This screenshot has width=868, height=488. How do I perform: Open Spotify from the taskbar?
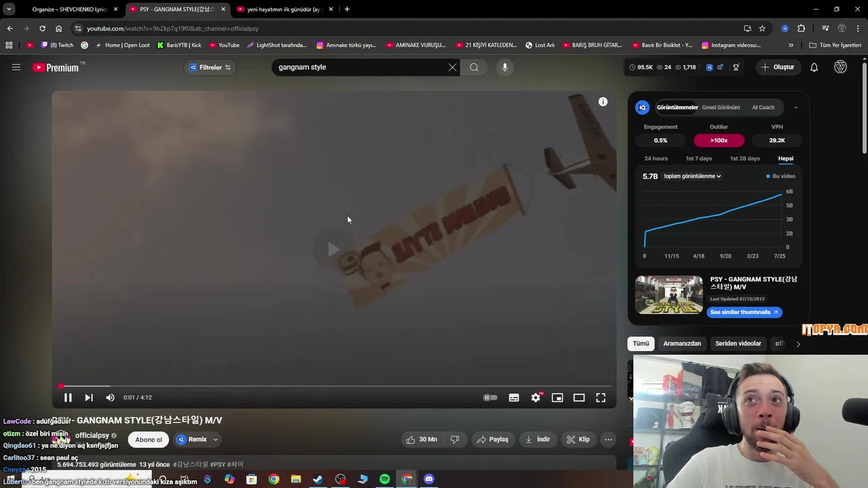(384, 479)
